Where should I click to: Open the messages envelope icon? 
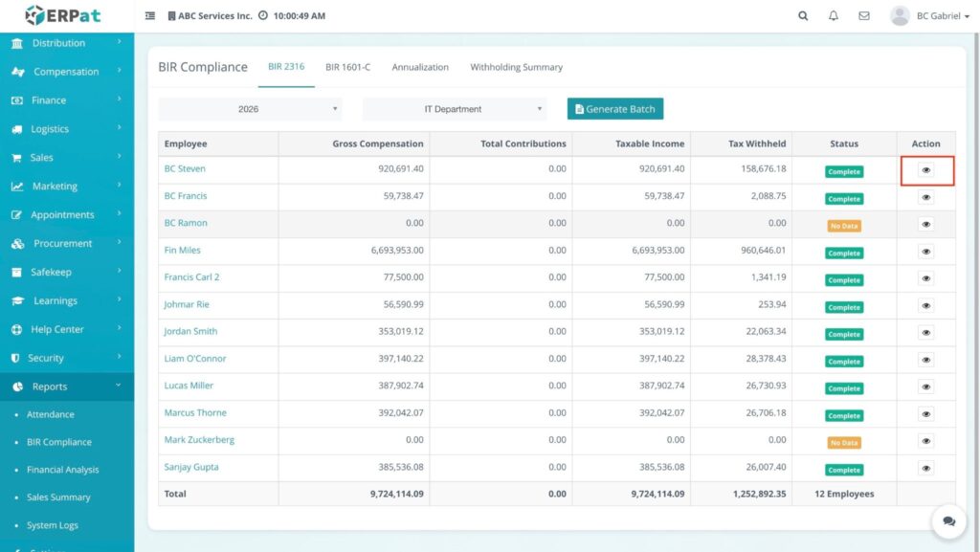click(864, 16)
